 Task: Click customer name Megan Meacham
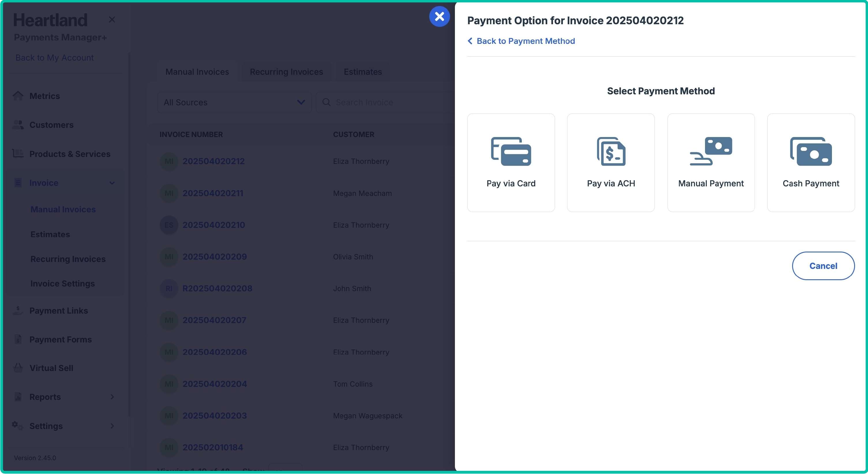[x=362, y=193]
